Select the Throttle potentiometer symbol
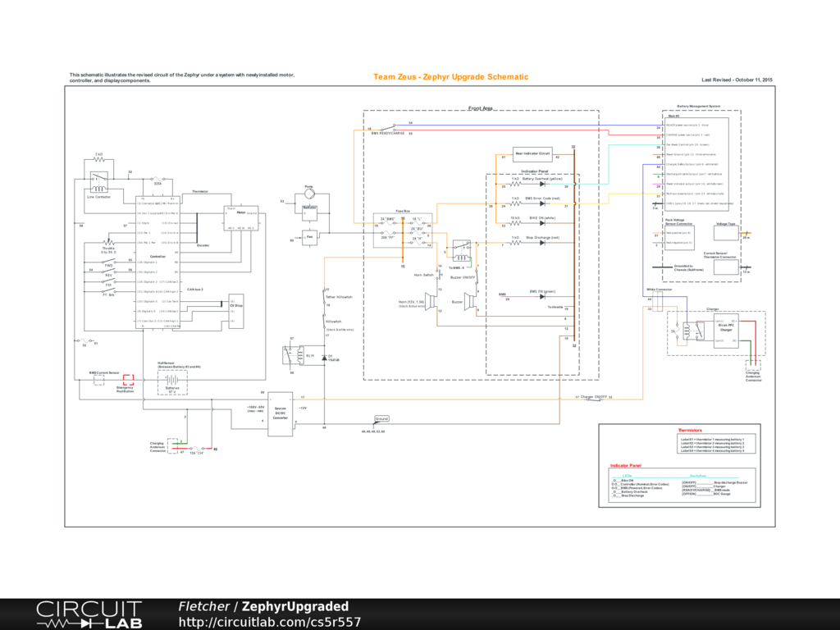This screenshot has height=630, width=840. [108, 241]
